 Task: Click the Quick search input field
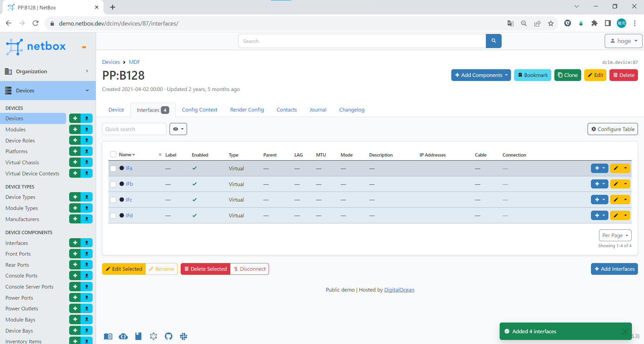tap(134, 129)
